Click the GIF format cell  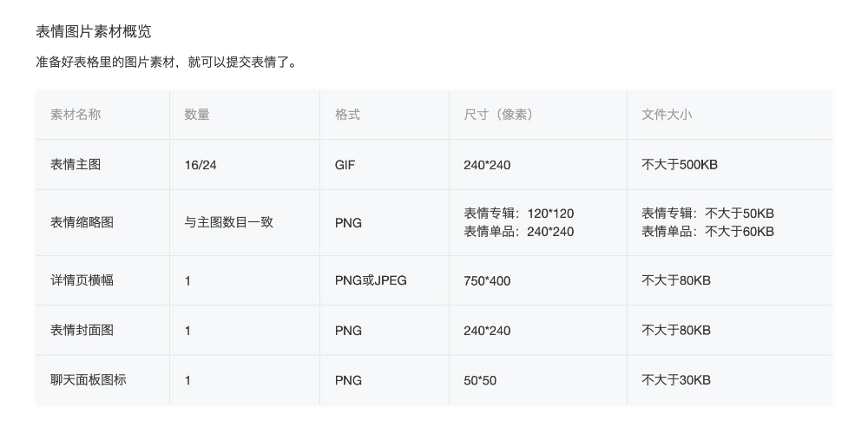pos(345,165)
